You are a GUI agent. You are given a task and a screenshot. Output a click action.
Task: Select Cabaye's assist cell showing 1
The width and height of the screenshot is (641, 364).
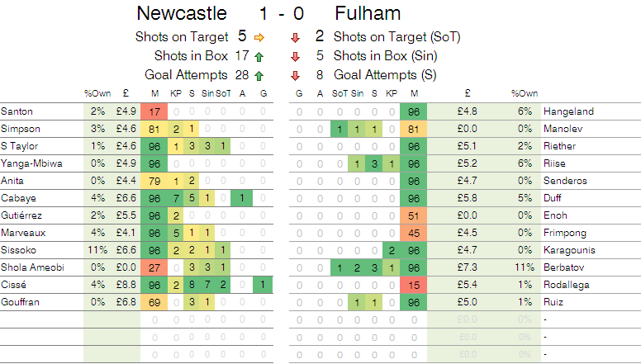click(241, 198)
